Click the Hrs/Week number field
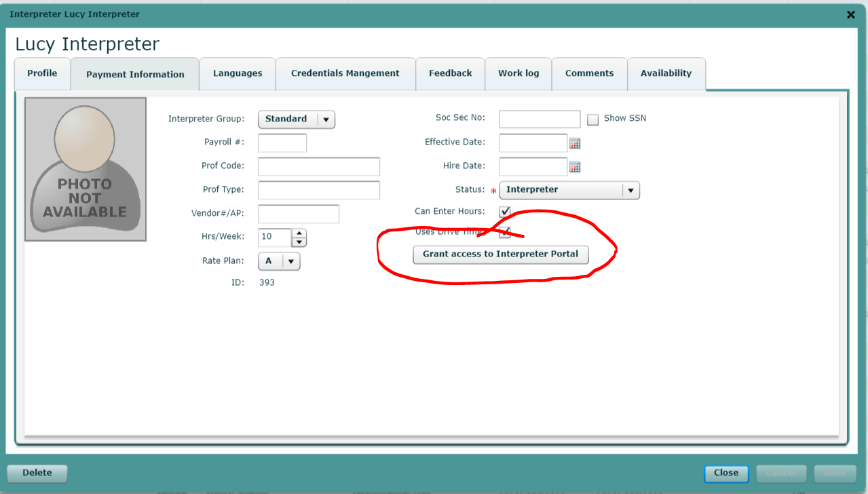868x494 pixels. [275, 237]
